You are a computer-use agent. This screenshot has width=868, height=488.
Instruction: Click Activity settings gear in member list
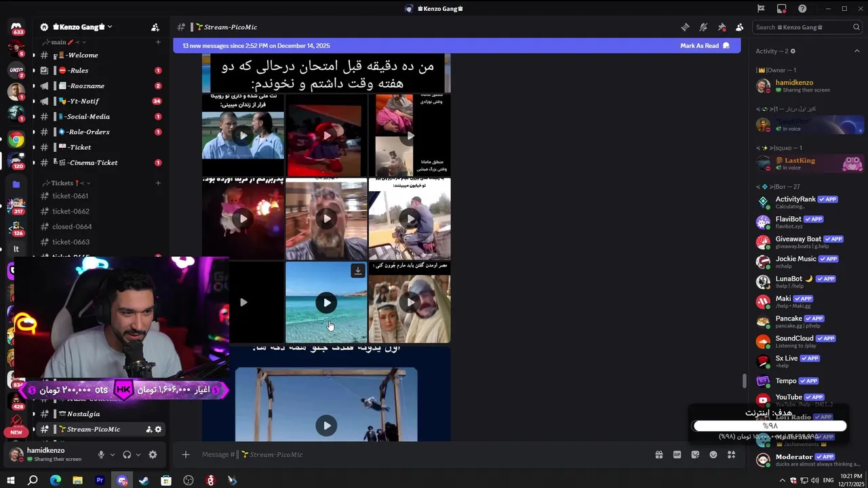coord(793,52)
